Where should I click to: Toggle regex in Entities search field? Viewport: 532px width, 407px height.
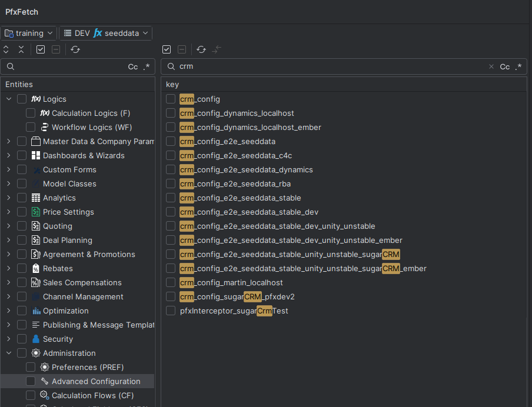[147, 67]
